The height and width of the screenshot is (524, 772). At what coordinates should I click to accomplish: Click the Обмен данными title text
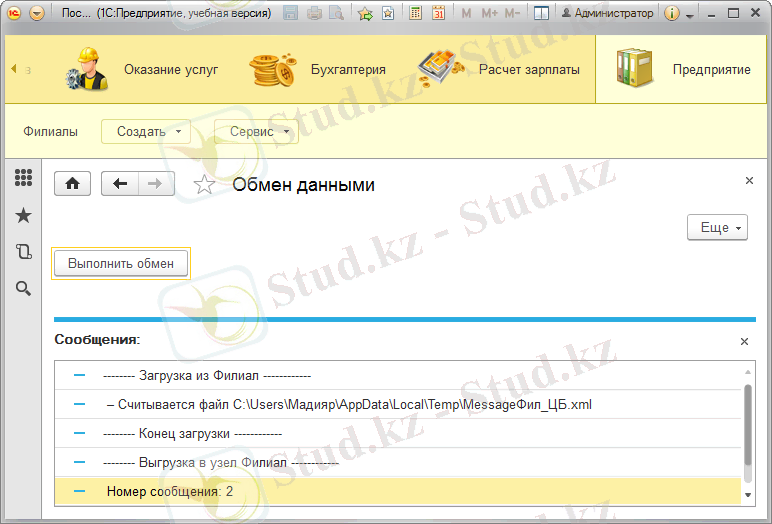coord(303,185)
